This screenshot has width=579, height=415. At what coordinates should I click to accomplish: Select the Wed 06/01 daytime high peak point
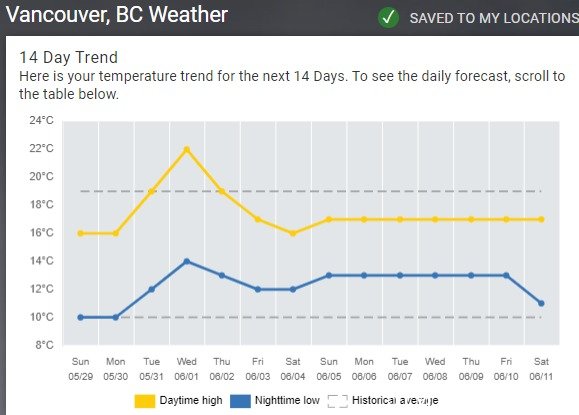point(187,150)
